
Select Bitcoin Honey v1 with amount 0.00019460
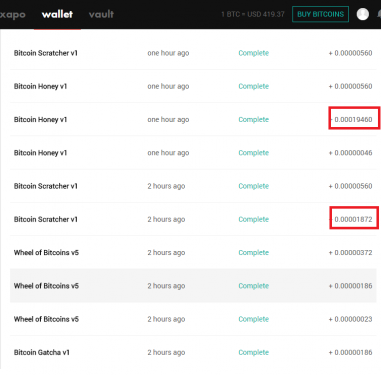[x=193, y=119]
